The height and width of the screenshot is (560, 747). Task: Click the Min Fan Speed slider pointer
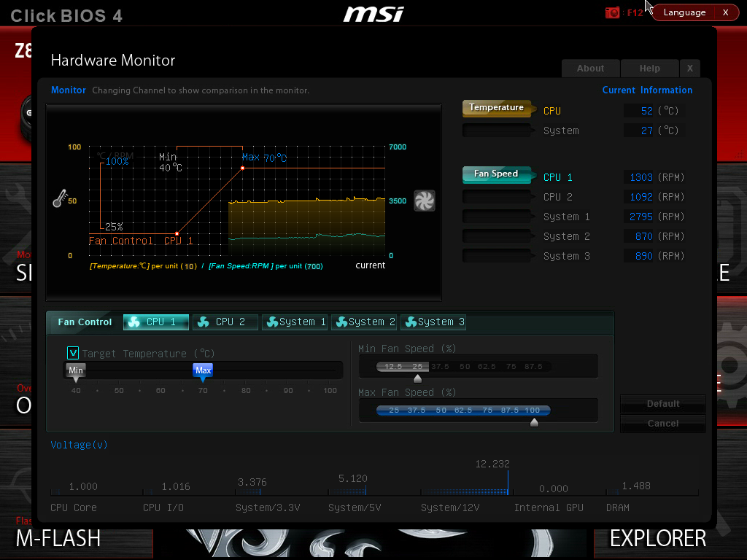pyautogui.click(x=417, y=378)
